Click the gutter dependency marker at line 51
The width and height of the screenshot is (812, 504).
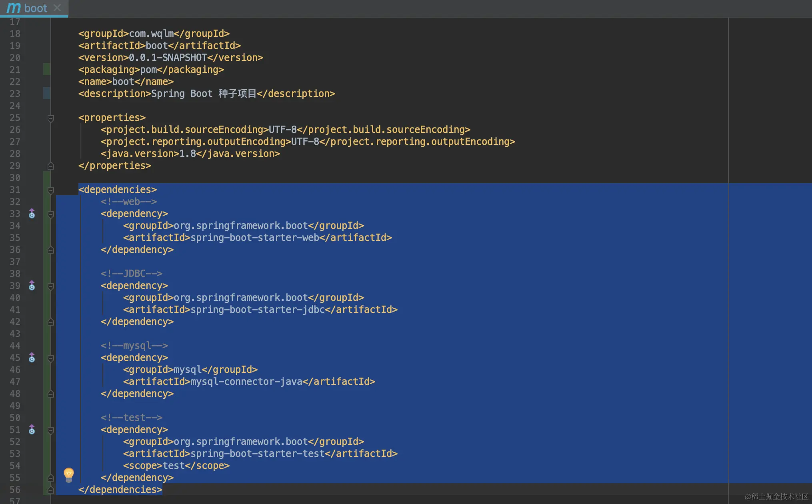pos(32,430)
